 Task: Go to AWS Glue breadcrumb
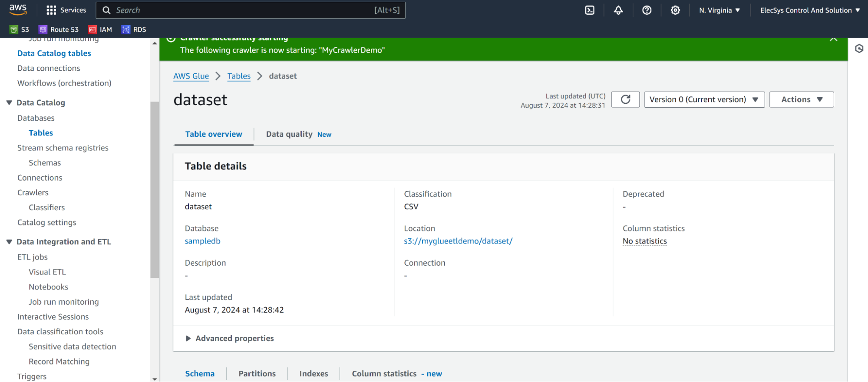click(x=191, y=76)
